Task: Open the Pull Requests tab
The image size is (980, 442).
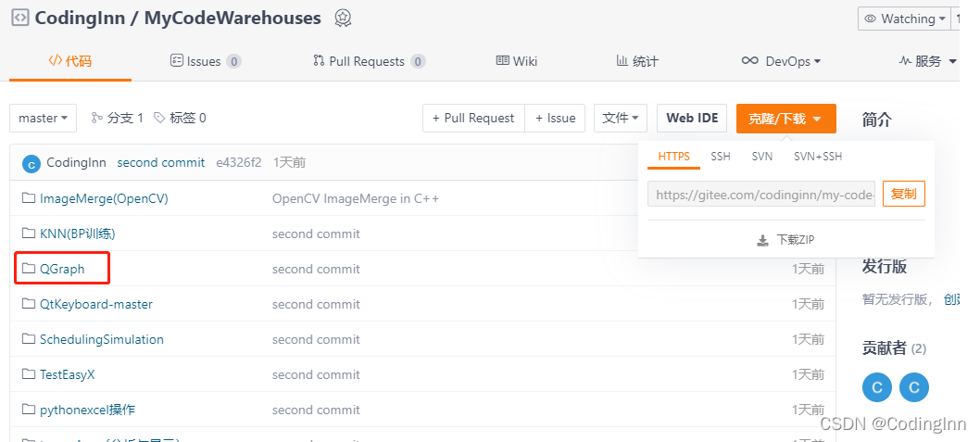Action: pyautogui.click(x=369, y=60)
